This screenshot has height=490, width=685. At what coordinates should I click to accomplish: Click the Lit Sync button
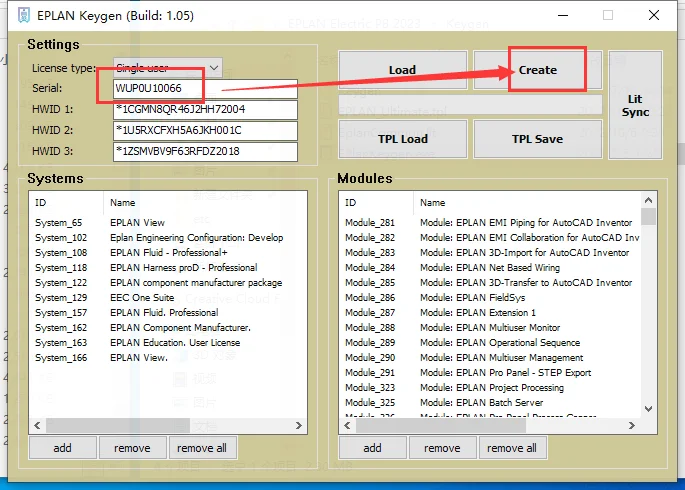pos(635,105)
